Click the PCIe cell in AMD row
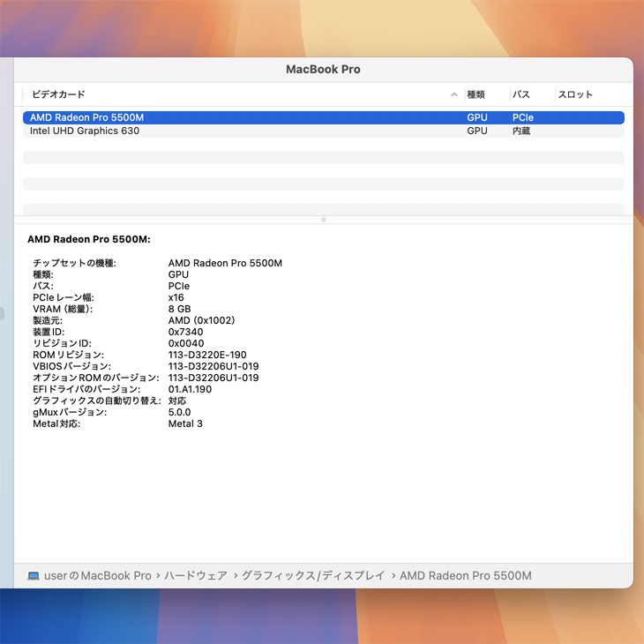Image resolution: width=644 pixels, height=644 pixels. 523,117
